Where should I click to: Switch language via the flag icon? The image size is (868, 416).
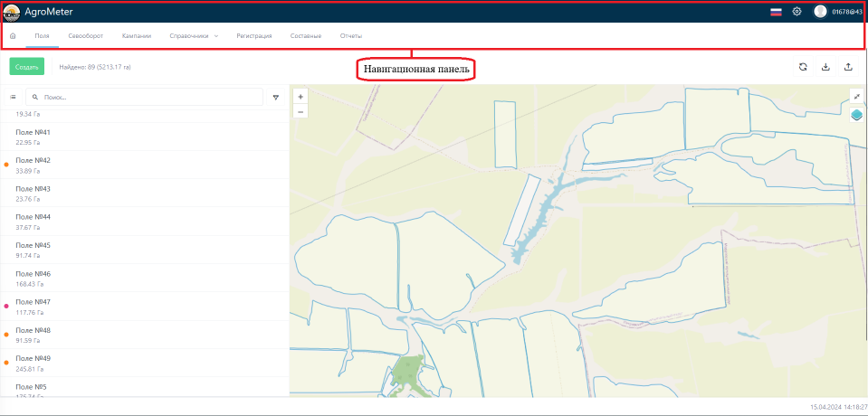click(x=776, y=12)
